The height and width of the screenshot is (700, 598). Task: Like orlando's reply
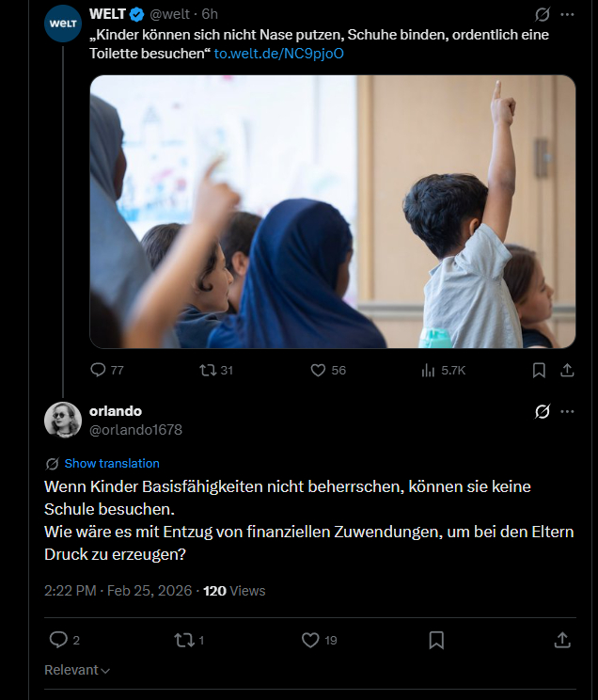coord(310,640)
